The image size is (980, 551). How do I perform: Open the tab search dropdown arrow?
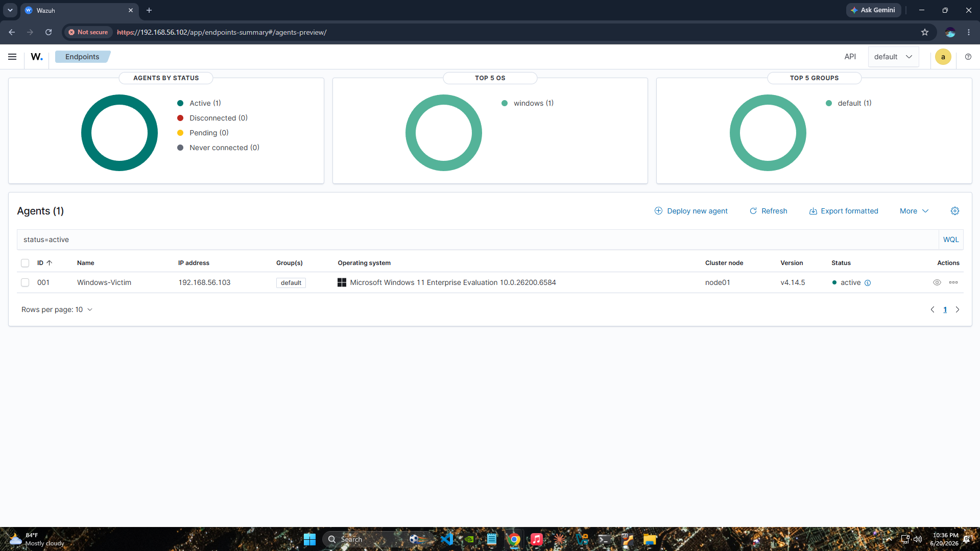point(10,10)
